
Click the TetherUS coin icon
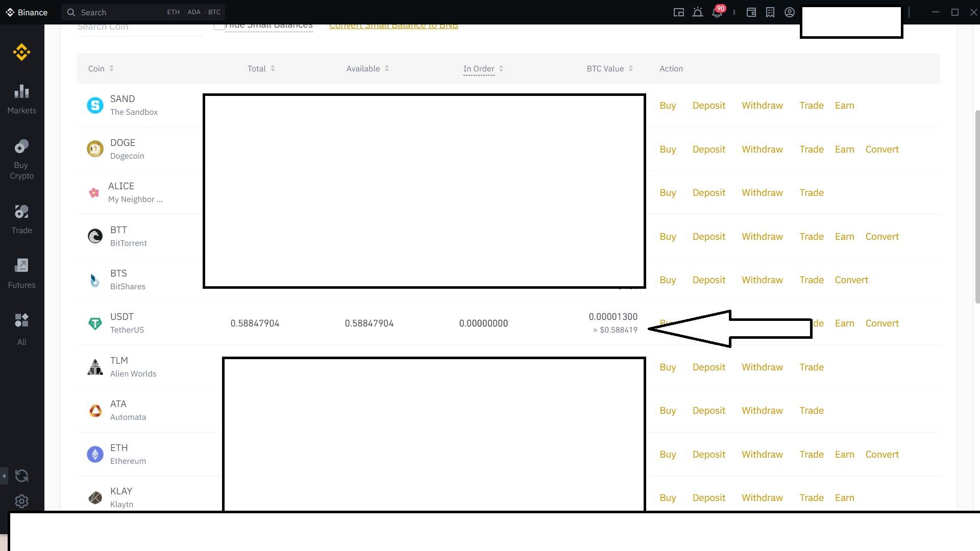pos(95,323)
